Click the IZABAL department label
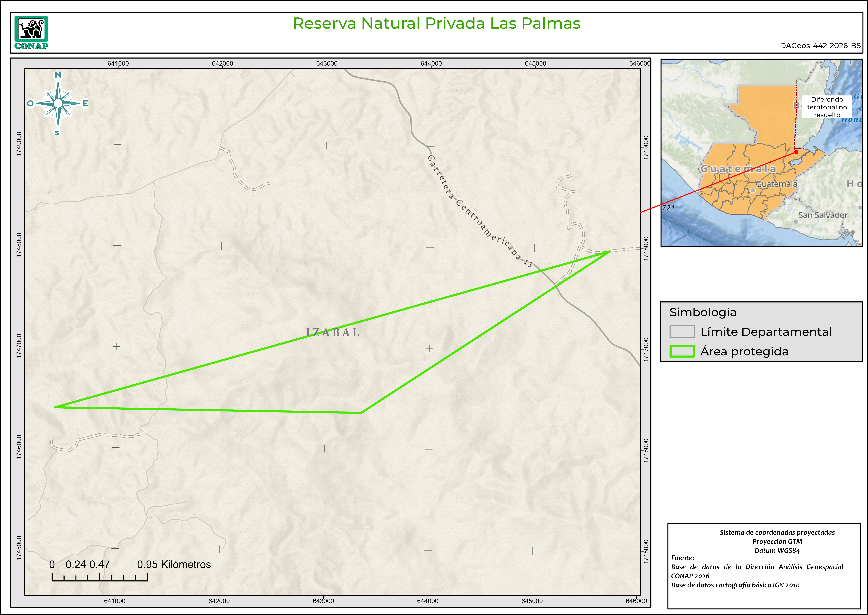Image resolution: width=868 pixels, height=615 pixels. pyautogui.click(x=333, y=332)
